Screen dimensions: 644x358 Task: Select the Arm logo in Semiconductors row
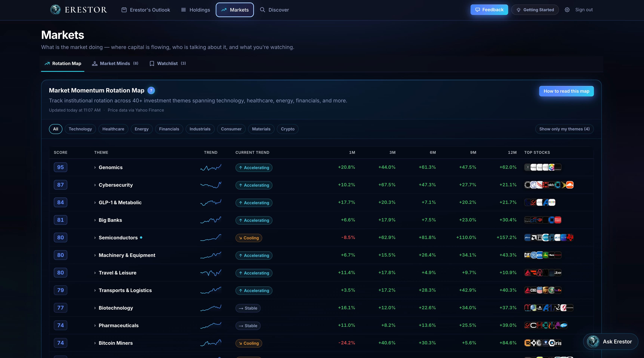tap(546, 237)
